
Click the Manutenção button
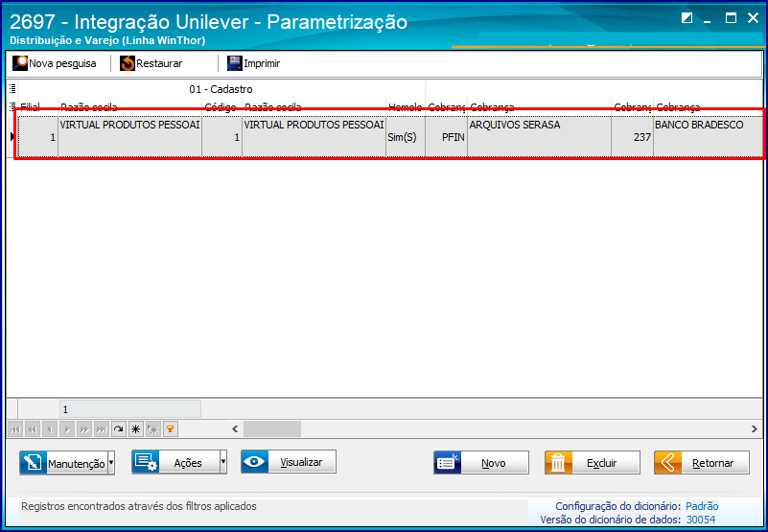[63, 463]
